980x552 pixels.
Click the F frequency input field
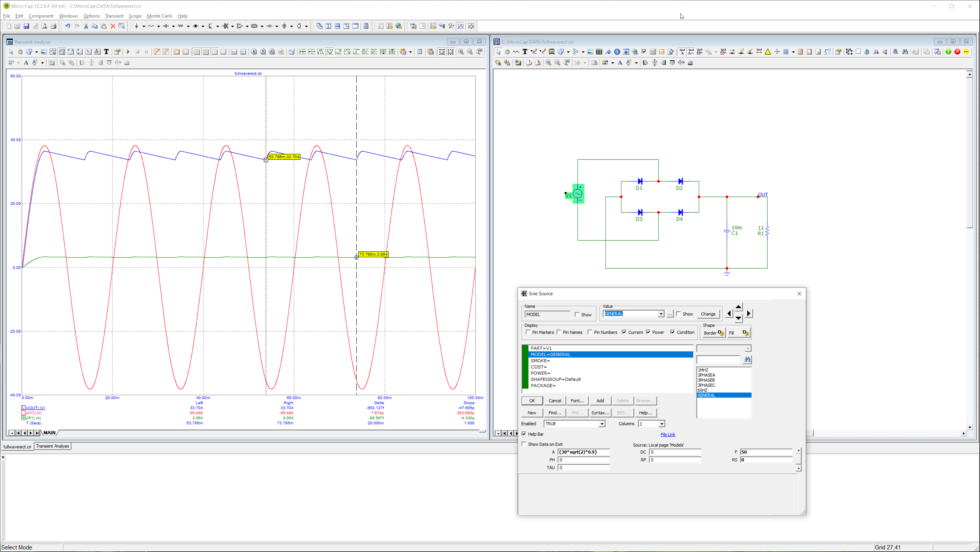coord(766,452)
